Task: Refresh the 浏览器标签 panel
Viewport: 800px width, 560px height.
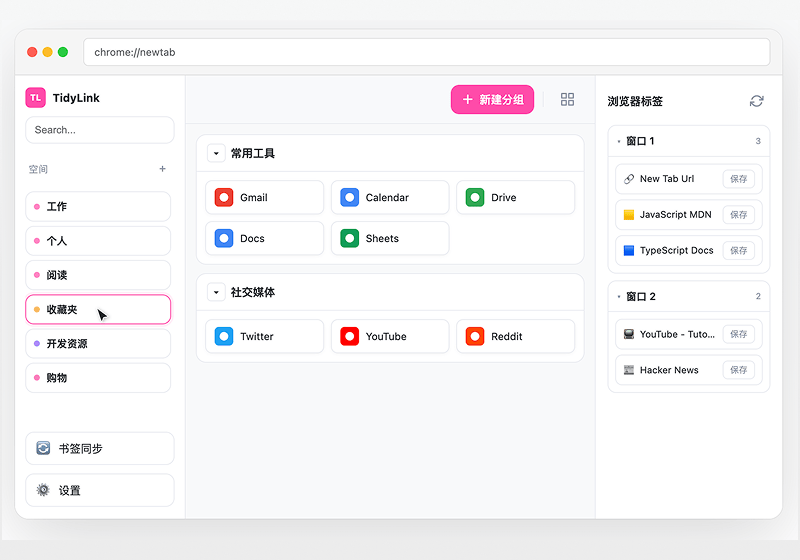Action: pos(756,101)
